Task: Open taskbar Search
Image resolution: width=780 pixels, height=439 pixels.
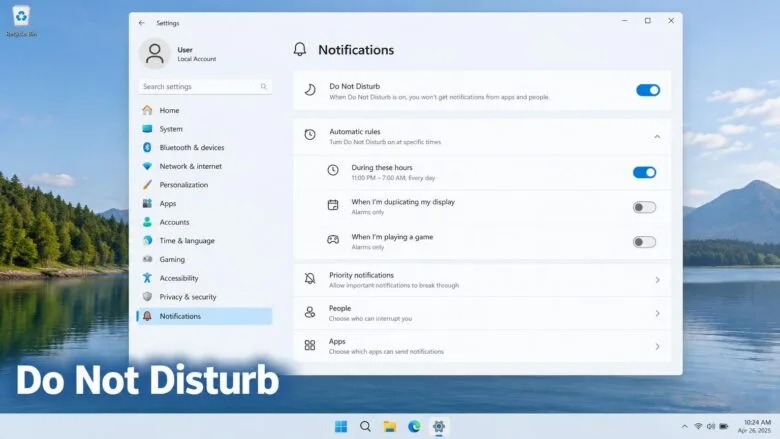Action: 365,427
